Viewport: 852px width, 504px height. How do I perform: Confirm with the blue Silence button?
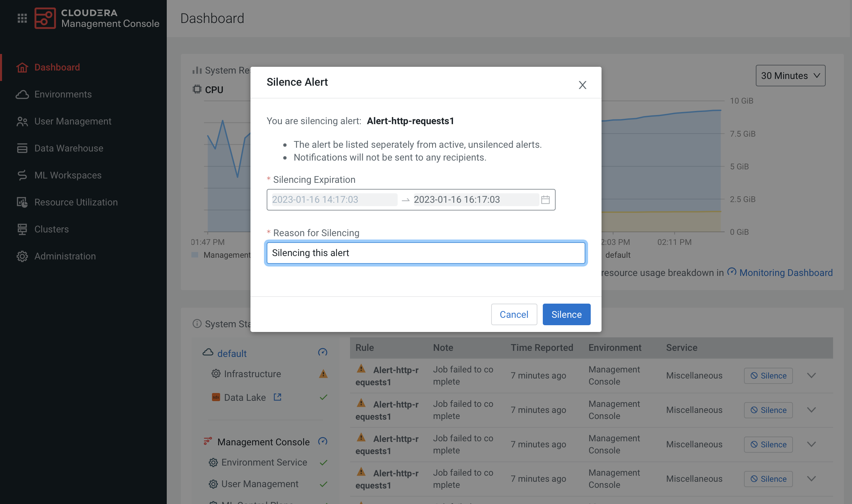[566, 314]
